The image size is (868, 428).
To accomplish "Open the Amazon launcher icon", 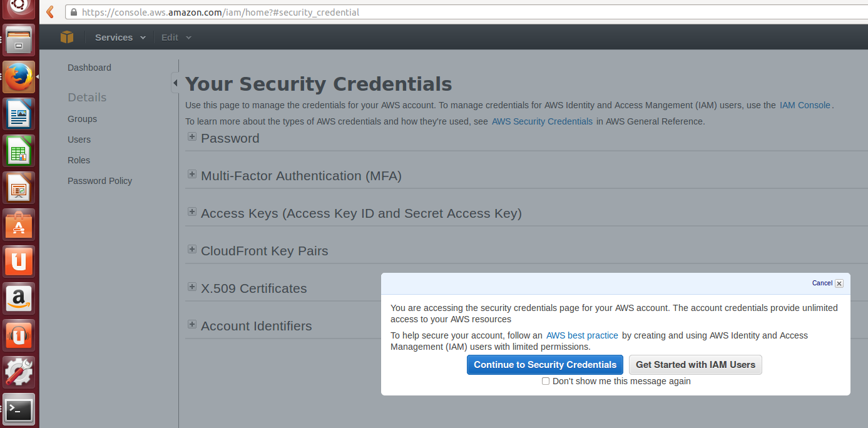I will tap(19, 298).
